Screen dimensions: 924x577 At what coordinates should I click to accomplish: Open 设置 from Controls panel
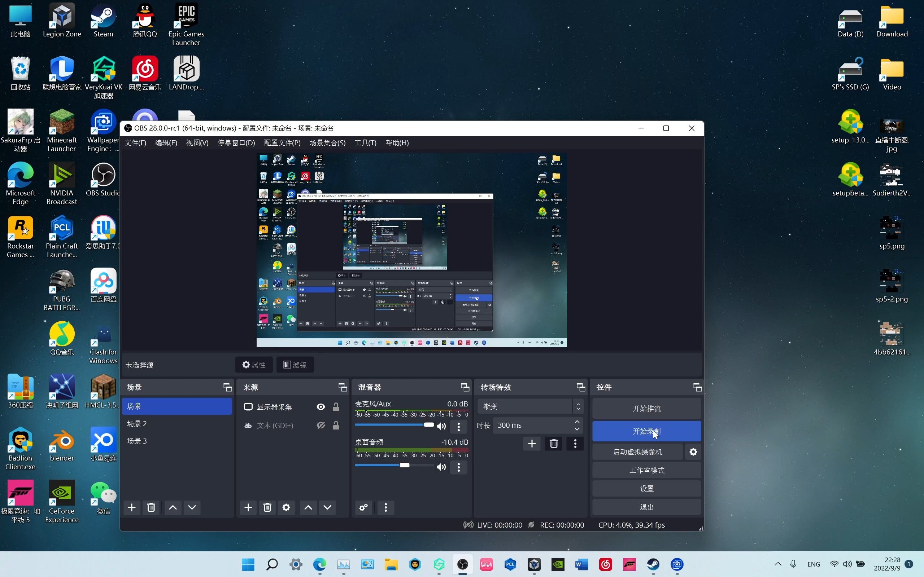(646, 488)
